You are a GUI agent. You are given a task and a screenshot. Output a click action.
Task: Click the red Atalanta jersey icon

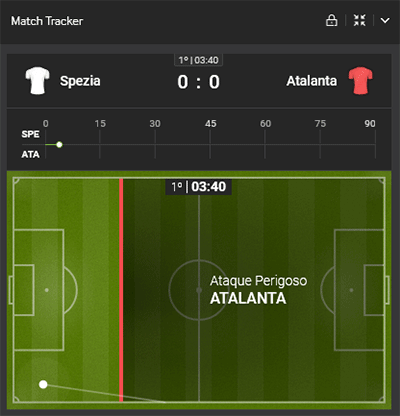[x=361, y=81]
